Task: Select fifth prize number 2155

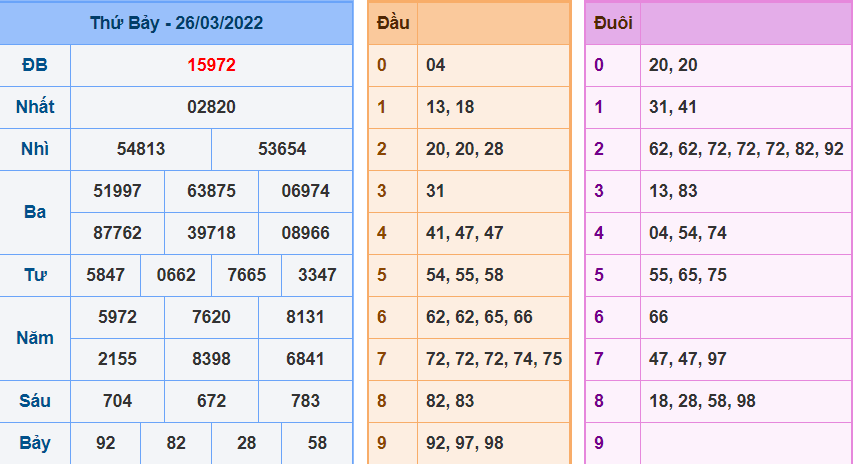Action: click(117, 359)
